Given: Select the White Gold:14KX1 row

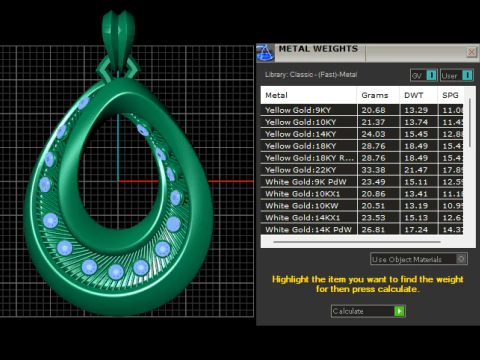Looking at the screenshot, I should click(362, 218).
